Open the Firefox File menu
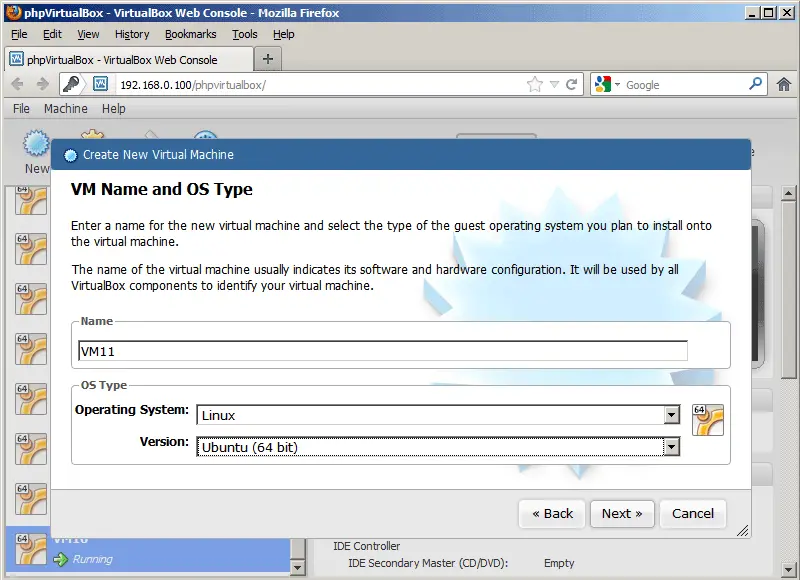Image resolution: width=800 pixels, height=580 pixels. point(19,34)
